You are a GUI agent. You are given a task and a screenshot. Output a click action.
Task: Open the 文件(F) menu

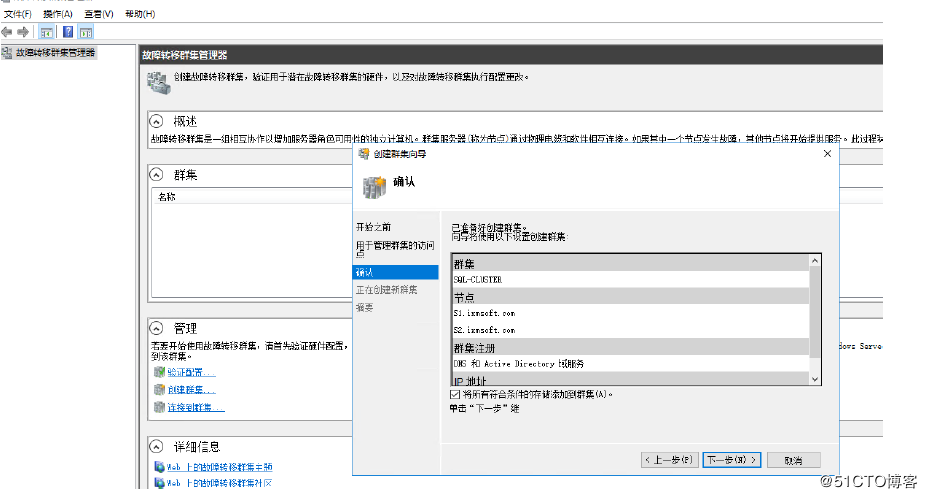[17, 14]
